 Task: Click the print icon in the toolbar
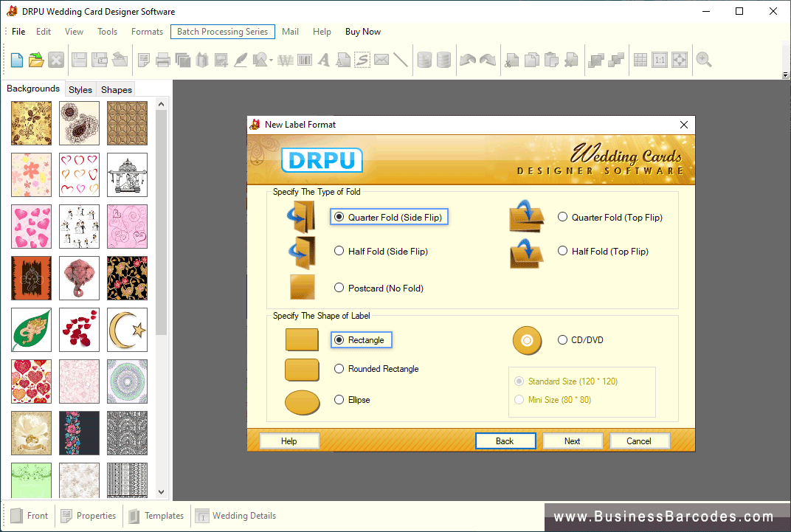coord(163,60)
